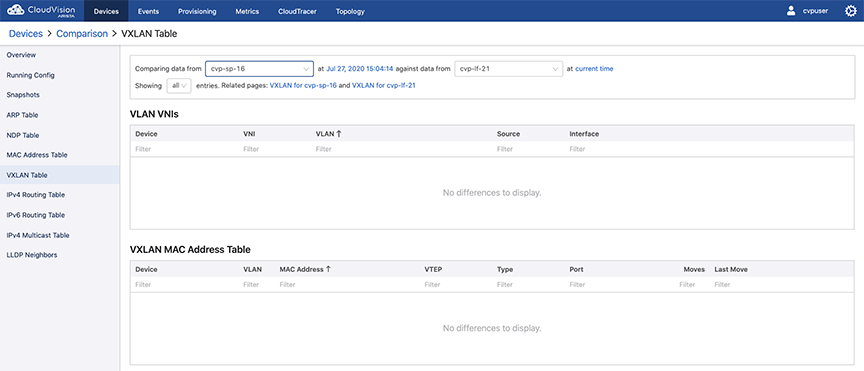This screenshot has width=864, height=371.
Task: Open the cvp-sp-16 device dropdown
Action: coord(260,69)
